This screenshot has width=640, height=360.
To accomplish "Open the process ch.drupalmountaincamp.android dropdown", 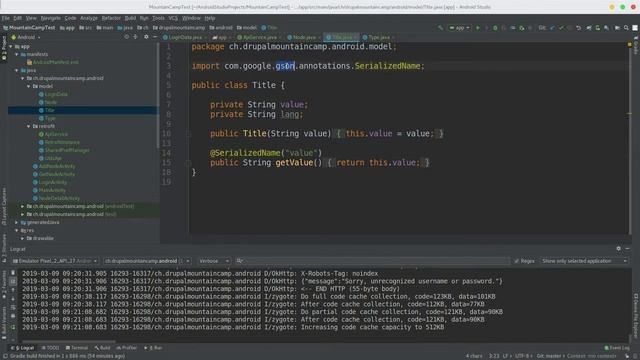I will 147,261.
